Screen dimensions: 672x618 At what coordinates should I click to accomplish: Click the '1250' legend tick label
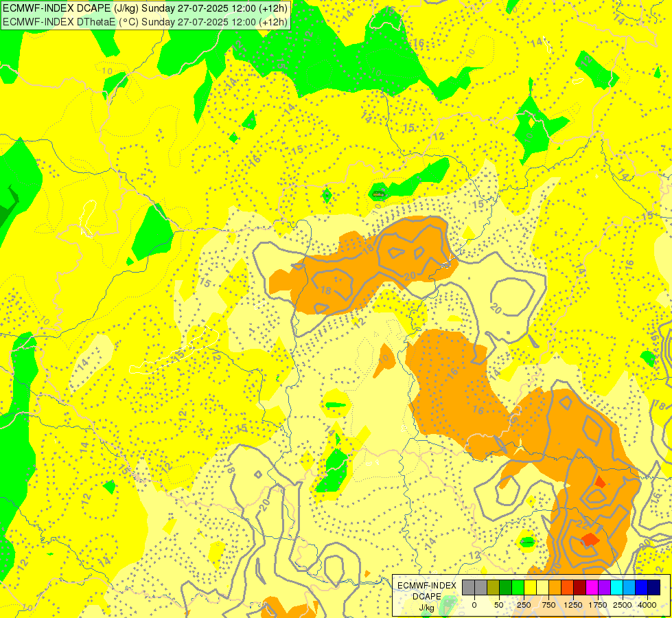573,605
